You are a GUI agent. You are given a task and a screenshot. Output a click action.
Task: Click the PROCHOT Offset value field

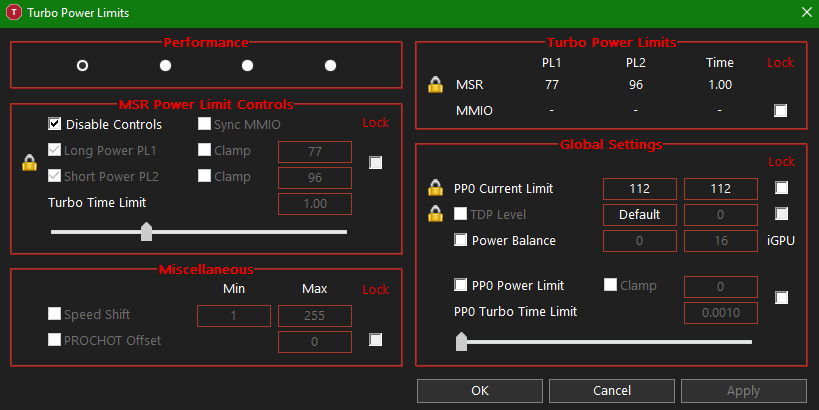(314, 342)
